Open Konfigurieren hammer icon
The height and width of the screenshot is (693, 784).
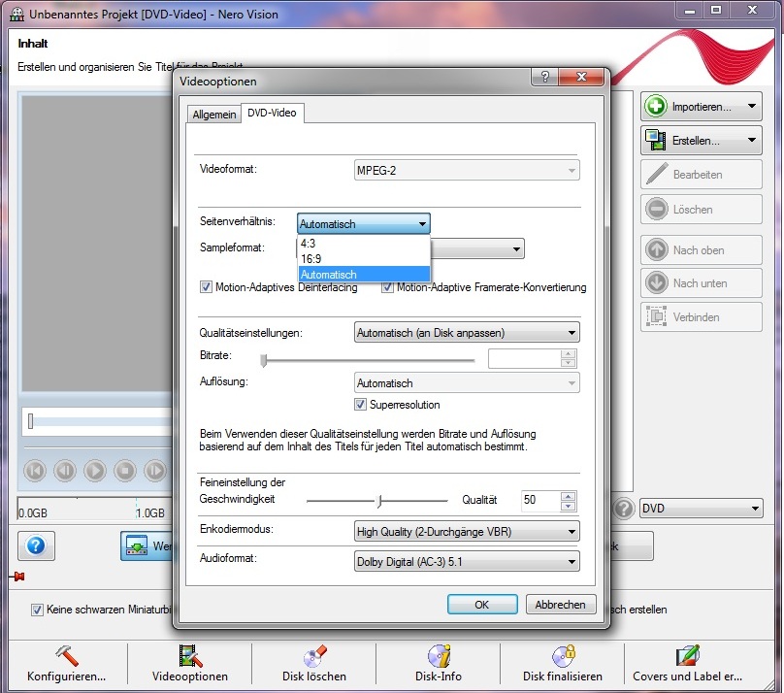click(x=67, y=656)
